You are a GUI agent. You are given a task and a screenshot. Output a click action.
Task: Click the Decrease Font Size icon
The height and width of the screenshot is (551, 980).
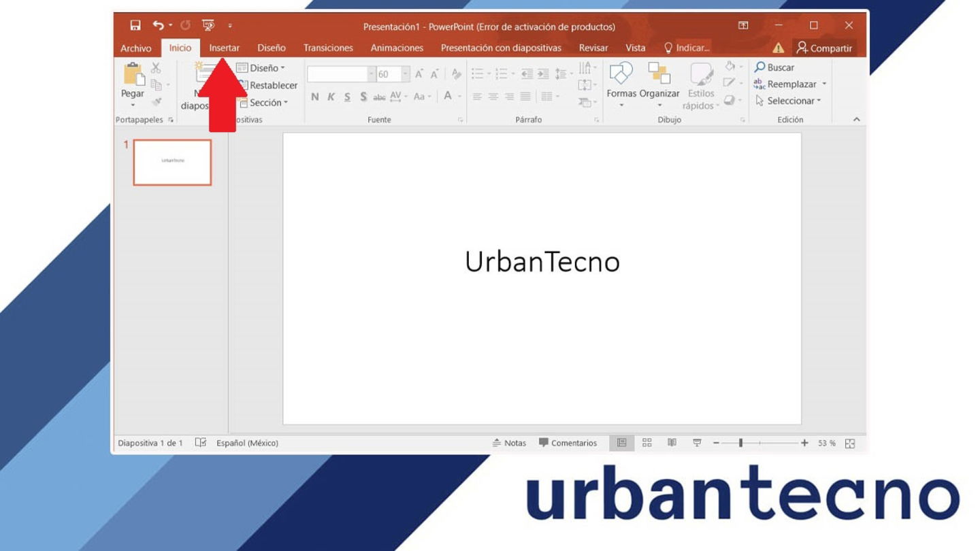click(434, 74)
